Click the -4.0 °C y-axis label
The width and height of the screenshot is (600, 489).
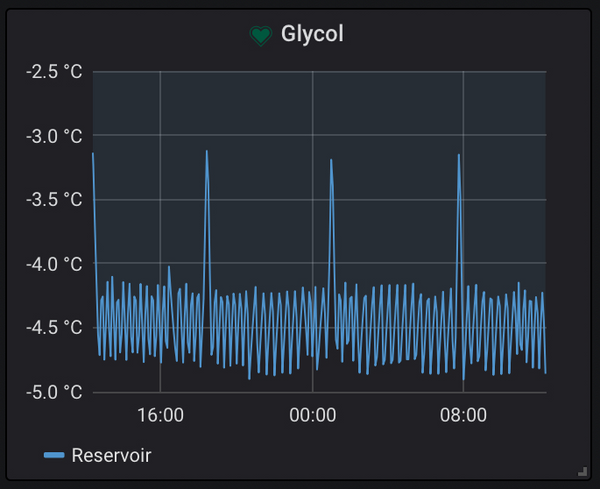54,264
